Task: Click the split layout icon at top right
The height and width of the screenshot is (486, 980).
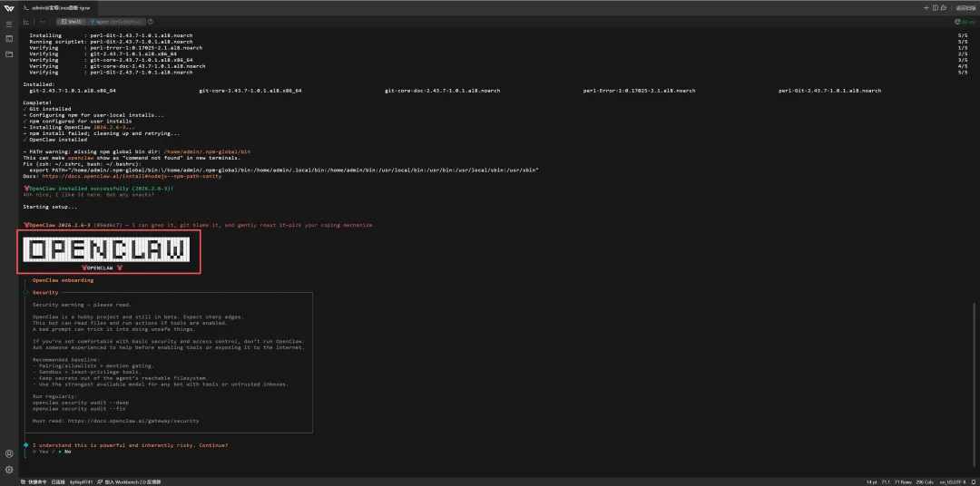Action: [935, 7]
